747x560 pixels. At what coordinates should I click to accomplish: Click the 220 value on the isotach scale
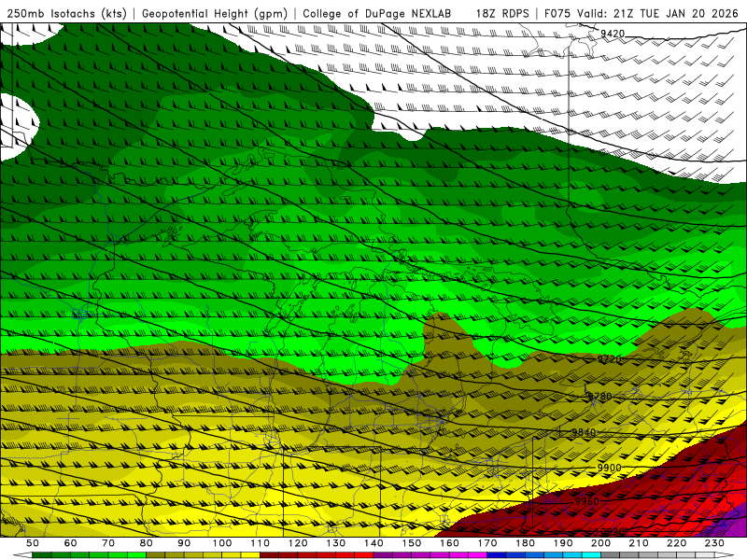(677, 543)
